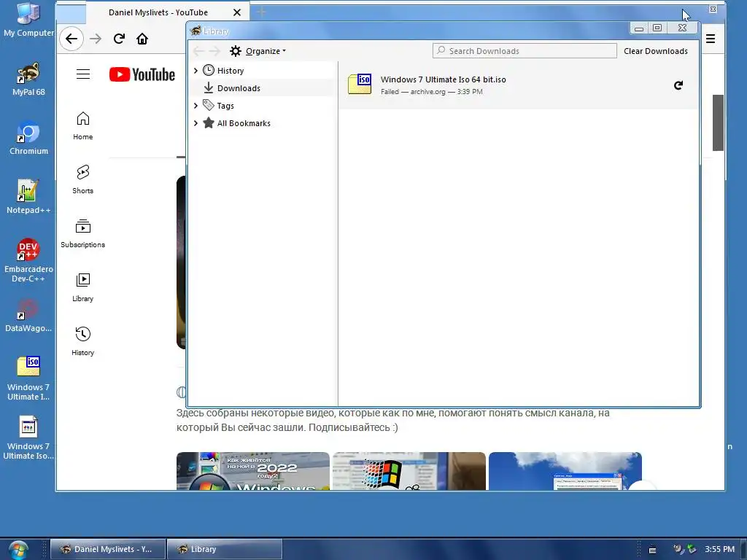747x560 pixels.
Task: Open a new browser tab
Action: pyautogui.click(x=261, y=12)
